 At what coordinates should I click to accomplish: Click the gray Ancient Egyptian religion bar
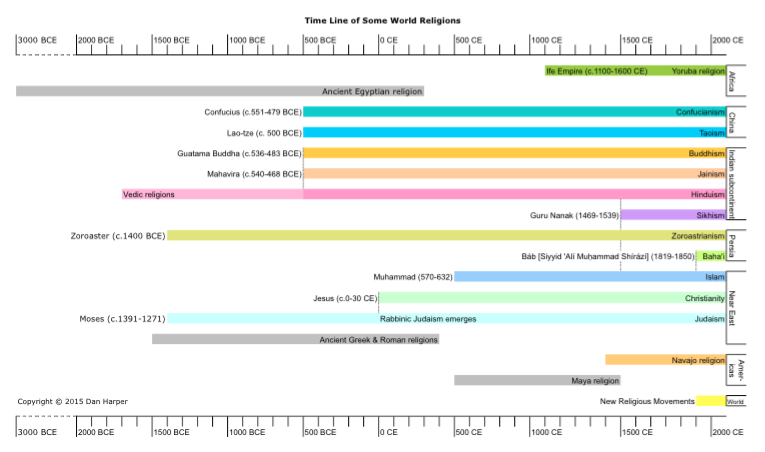(x=219, y=91)
